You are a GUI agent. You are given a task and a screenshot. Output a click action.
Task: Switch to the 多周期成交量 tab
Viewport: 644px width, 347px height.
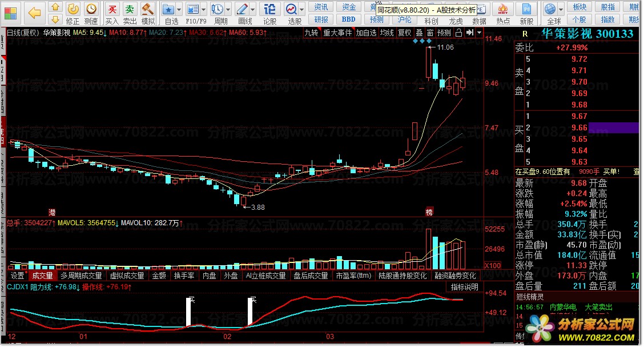81,276
